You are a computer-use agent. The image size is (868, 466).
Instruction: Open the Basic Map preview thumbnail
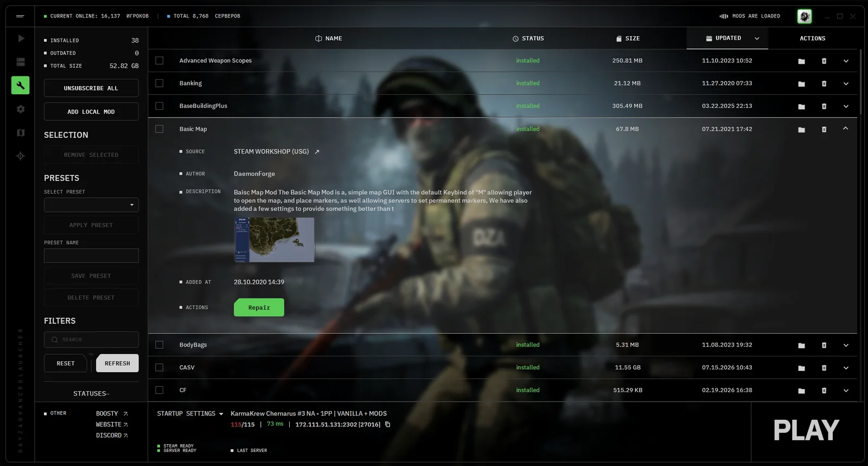coord(274,240)
